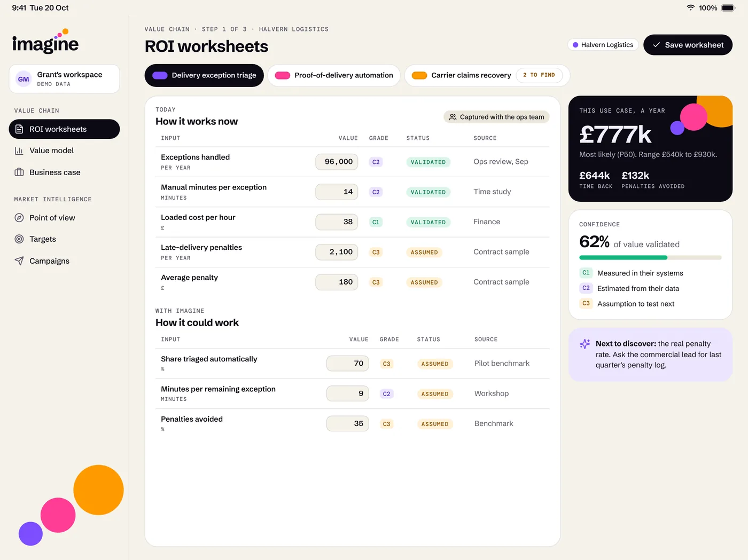Click the confidence progress bar

650,258
